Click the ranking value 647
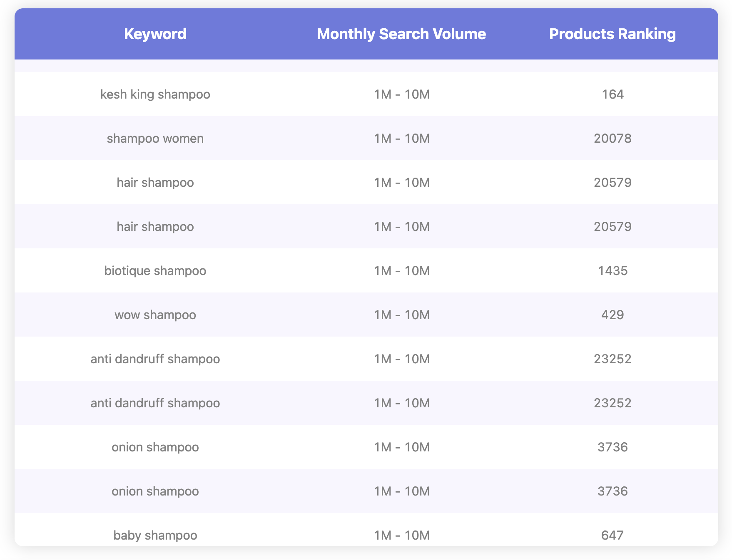 tap(612, 535)
